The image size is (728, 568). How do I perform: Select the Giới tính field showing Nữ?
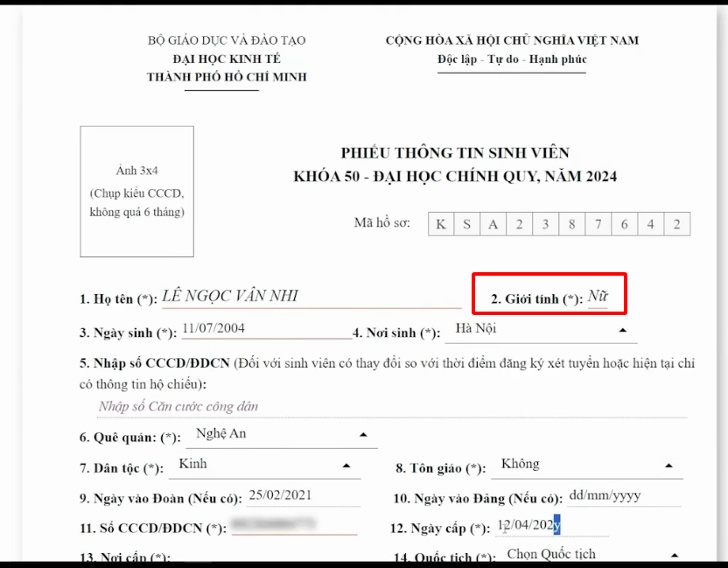point(598,297)
